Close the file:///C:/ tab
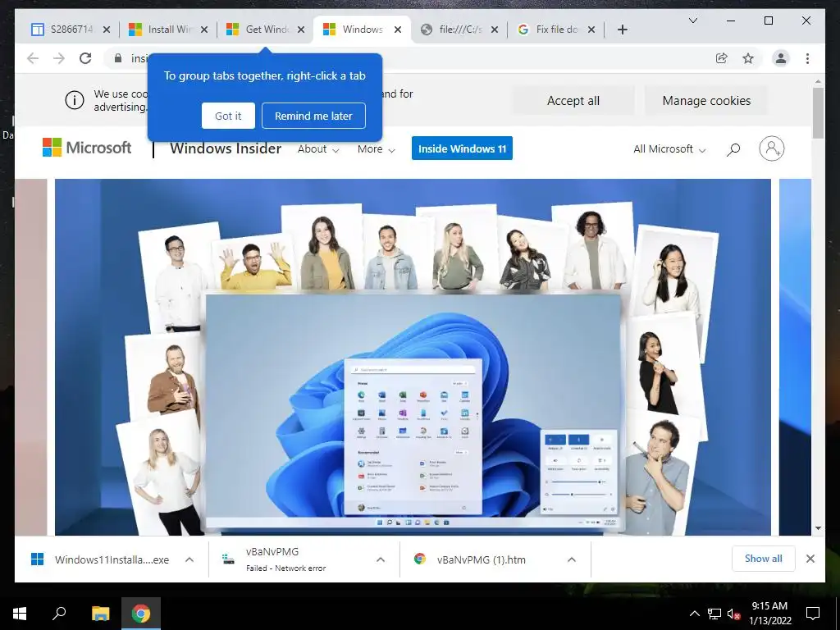Screen dimensions: 840x630 click(x=495, y=30)
